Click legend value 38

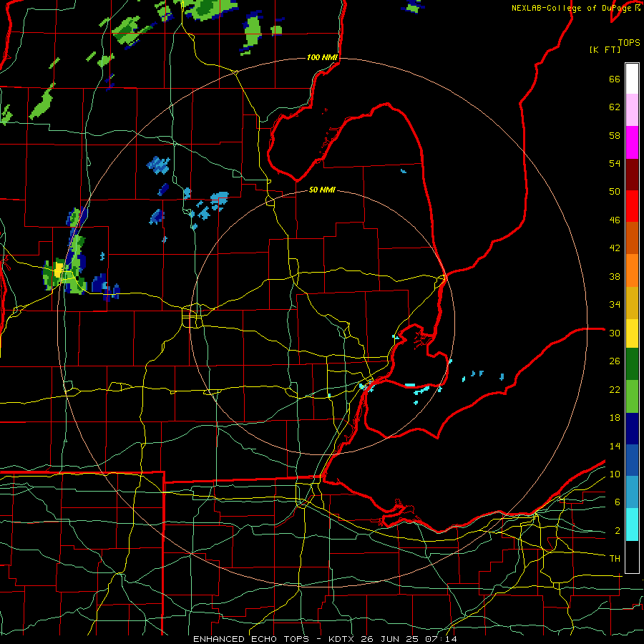coord(615,276)
